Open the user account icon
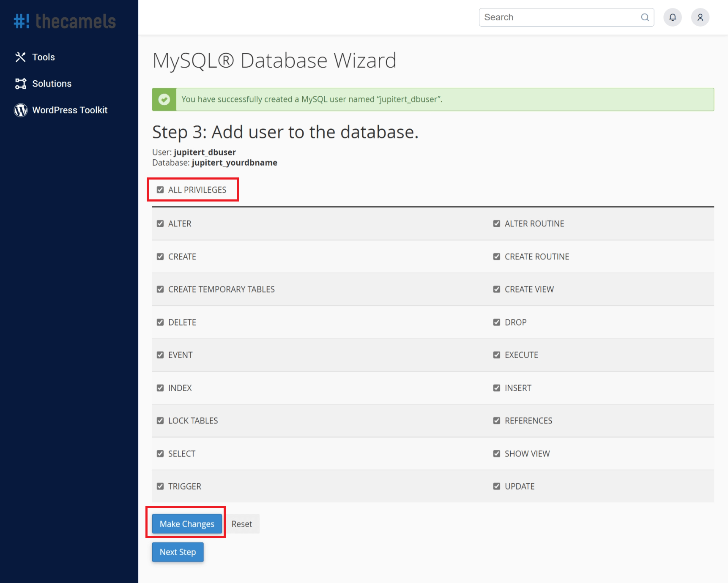 point(700,17)
